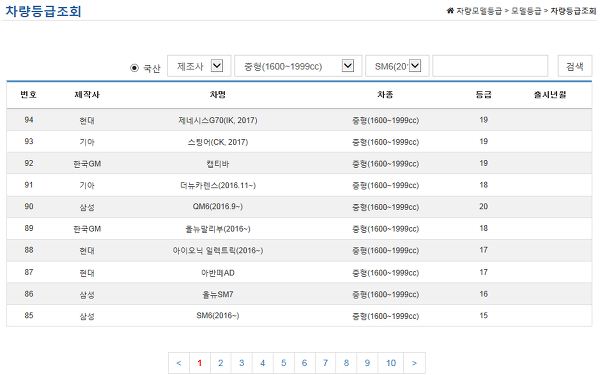Viewport: 600px width, 375px height.
Task: Select the 국산 radio button
Action: pyautogui.click(x=134, y=68)
